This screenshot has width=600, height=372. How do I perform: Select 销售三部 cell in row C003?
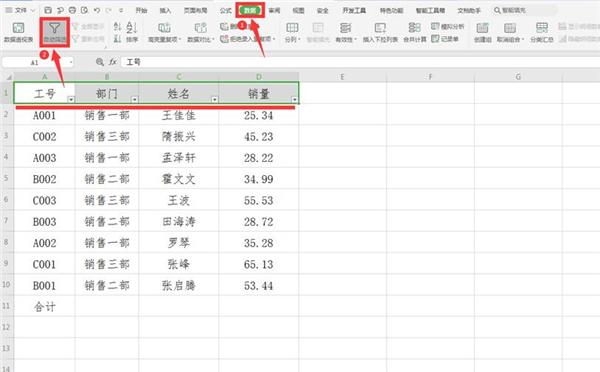point(107,200)
